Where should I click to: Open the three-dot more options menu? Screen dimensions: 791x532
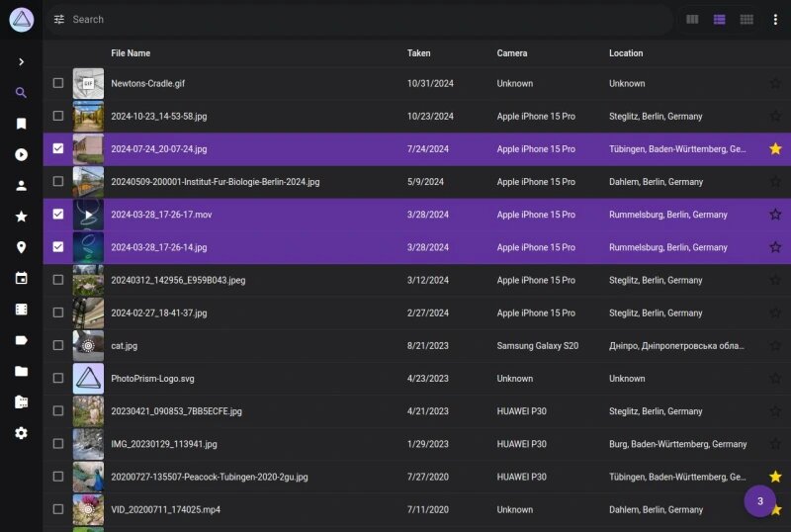(x=775, y=19)
